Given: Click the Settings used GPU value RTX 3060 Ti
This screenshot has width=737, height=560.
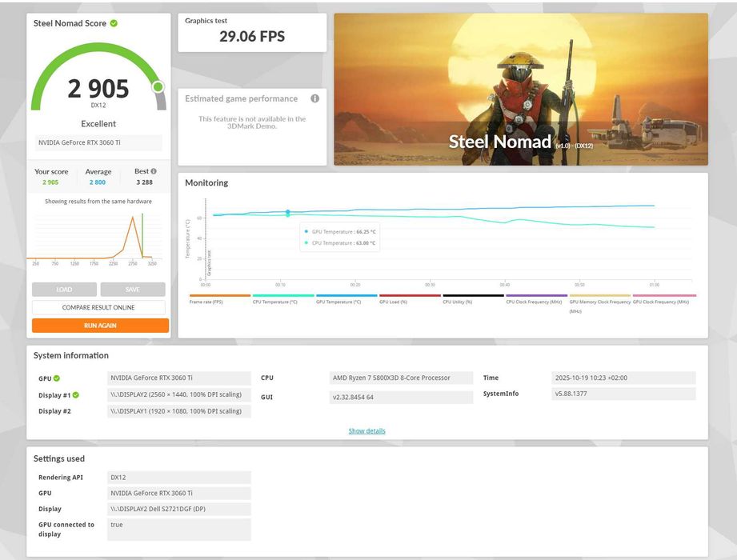Looking at the screenshot, I should pos(179,494).
